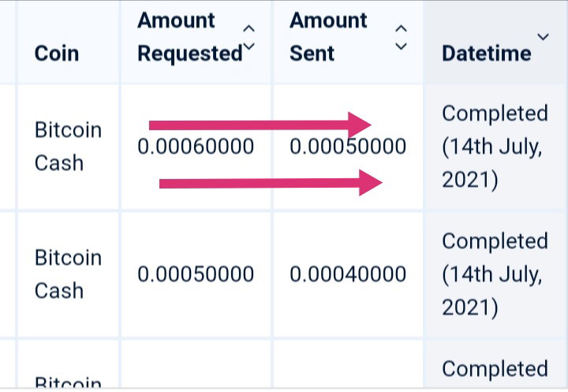Select 0.00050000 requested amount in second row

tap(196, 274)
